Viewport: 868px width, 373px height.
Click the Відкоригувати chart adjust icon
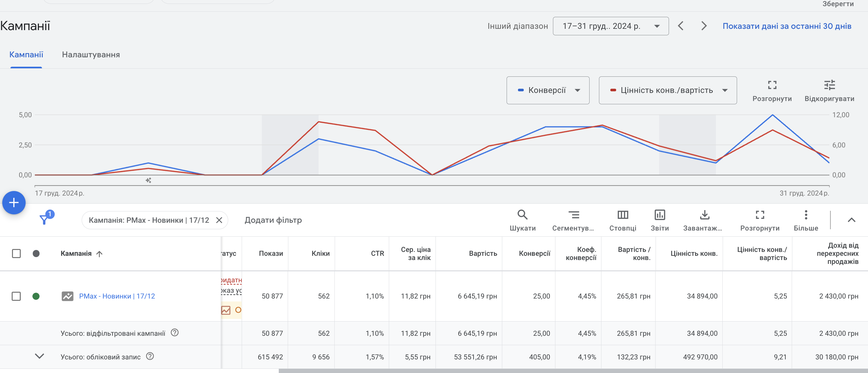click(x=829, y=85)
